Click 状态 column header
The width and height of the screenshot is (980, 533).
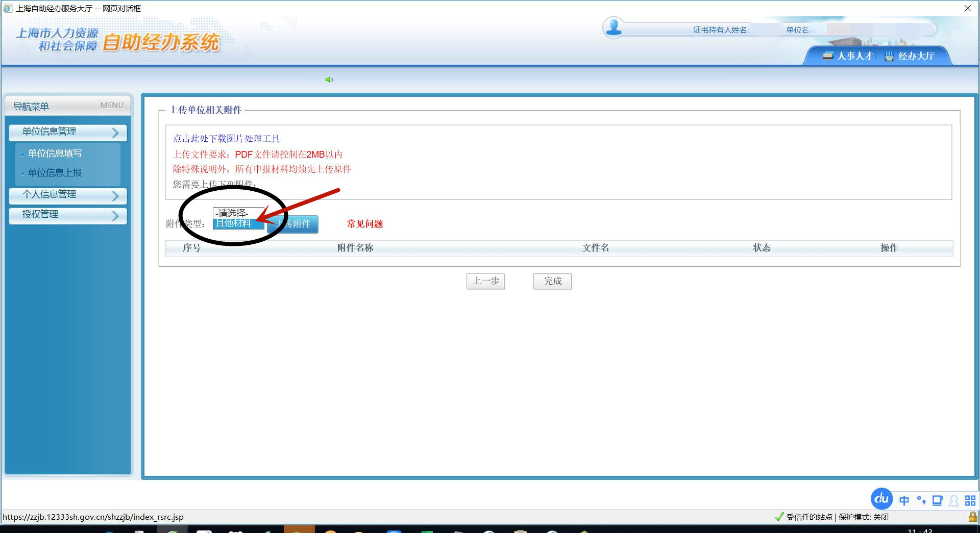pos(762,248)
